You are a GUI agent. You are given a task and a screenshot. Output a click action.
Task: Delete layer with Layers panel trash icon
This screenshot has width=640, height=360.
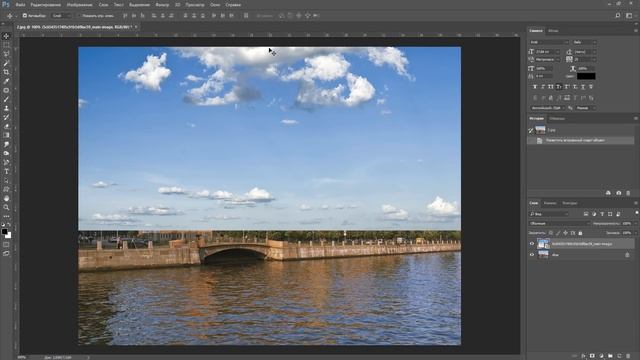(x=628, y=356)
